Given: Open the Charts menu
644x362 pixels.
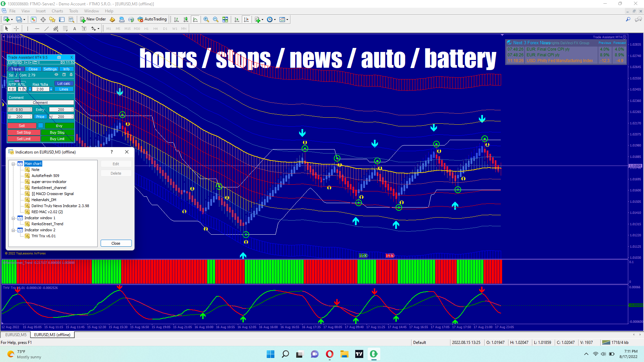Looking at the screenshot, I should [x=57, y=11].
